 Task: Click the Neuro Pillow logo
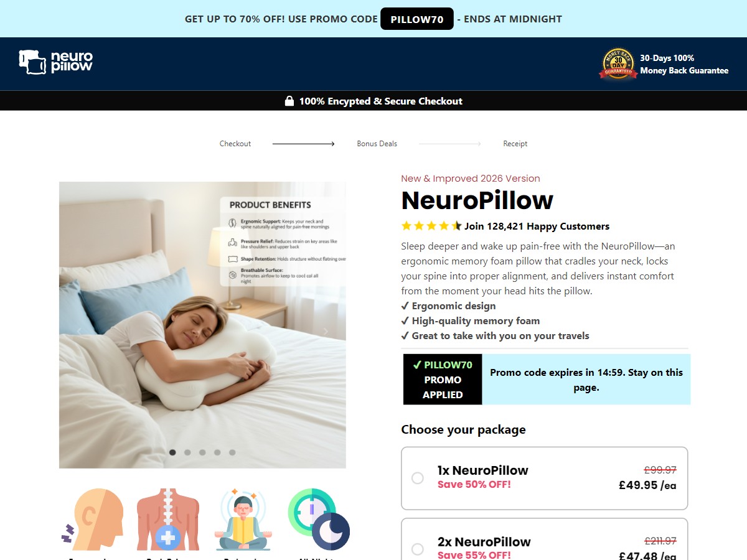56,62
